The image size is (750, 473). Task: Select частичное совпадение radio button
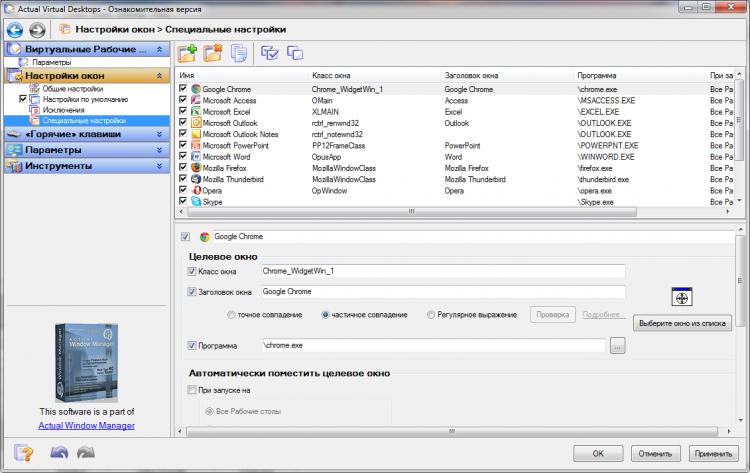click(325, 315)
